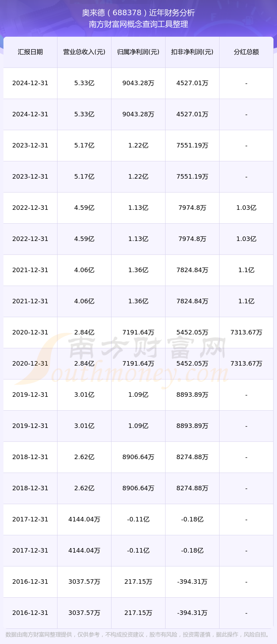Screen dimensions: 277x644
Task: Click the second 1.1亿 dividend cell
Action: (246, 301)
